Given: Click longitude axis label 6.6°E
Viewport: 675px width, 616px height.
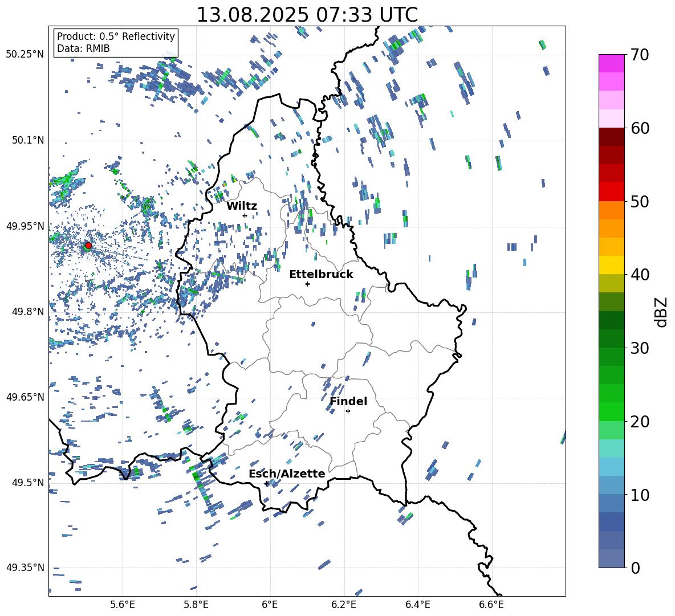Looking at the screenshot, I should click(x=491, y=605).
